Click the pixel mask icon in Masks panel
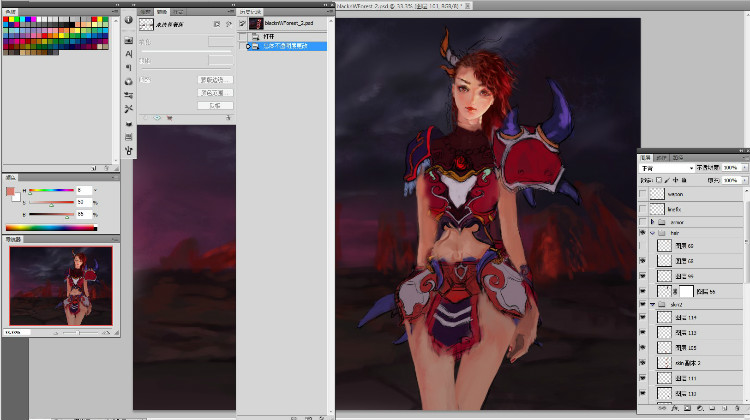The image size is (750, 420). [217, 24]
